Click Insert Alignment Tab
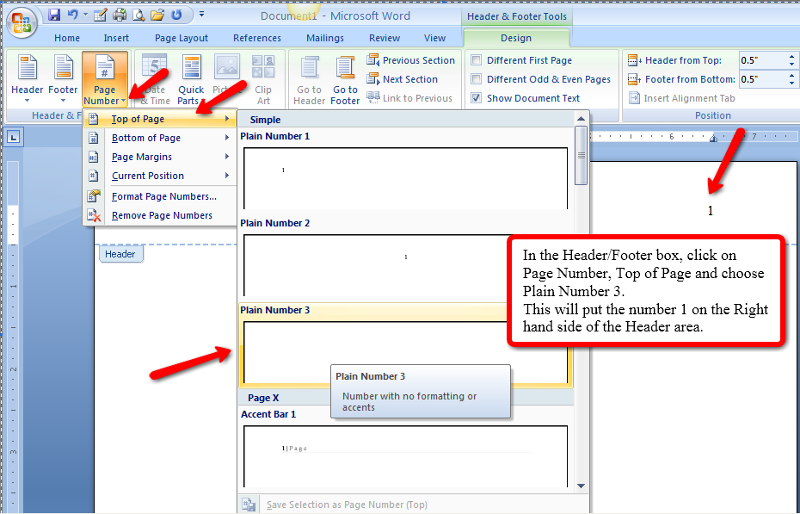 point(681,98)
